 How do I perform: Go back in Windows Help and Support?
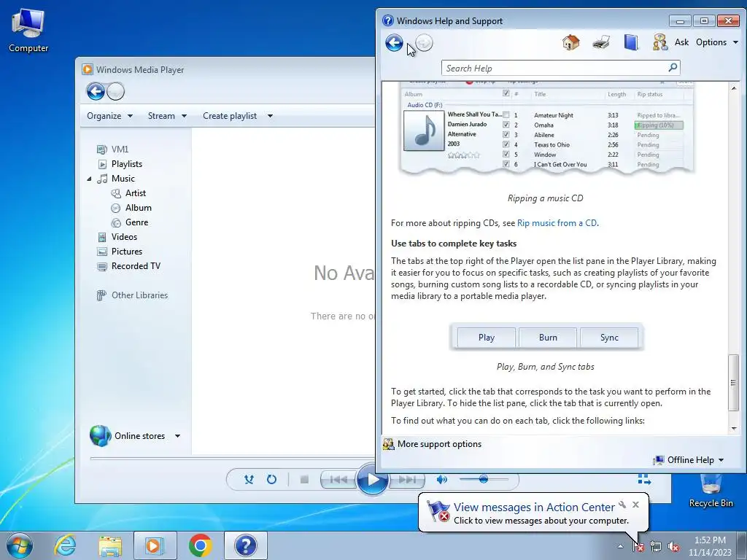click(x=394, y=43)
